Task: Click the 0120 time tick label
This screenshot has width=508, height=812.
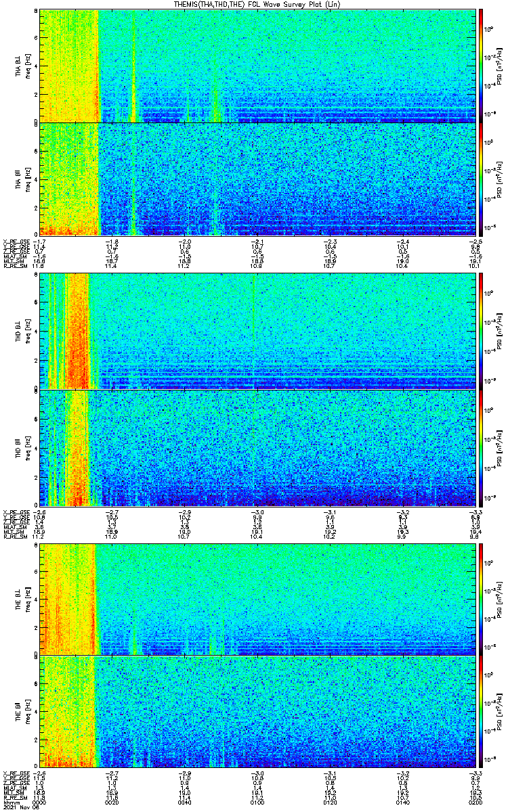Action: click(331, 803)
